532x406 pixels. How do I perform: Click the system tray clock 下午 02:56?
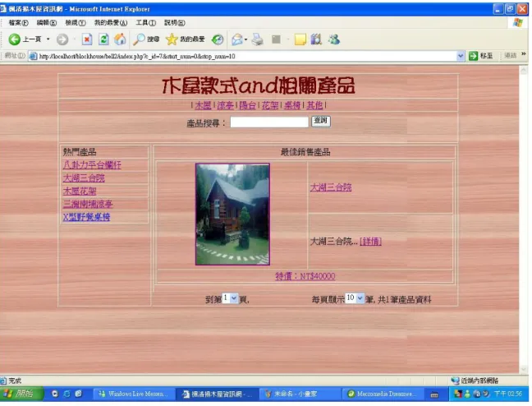click(x=508, y=394)
